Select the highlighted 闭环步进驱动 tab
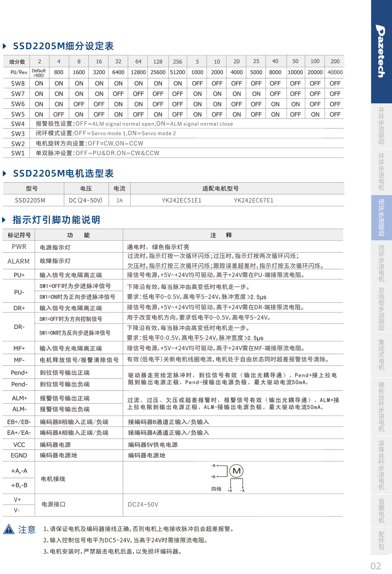Screen dimensions: 392x574 (381, 218)
